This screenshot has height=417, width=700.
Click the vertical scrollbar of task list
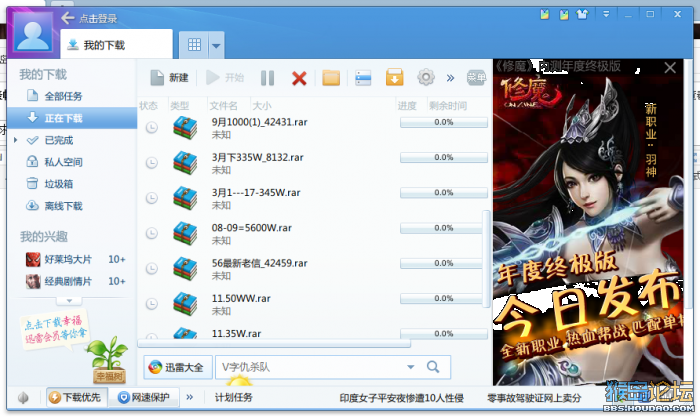tap(486, 259)
